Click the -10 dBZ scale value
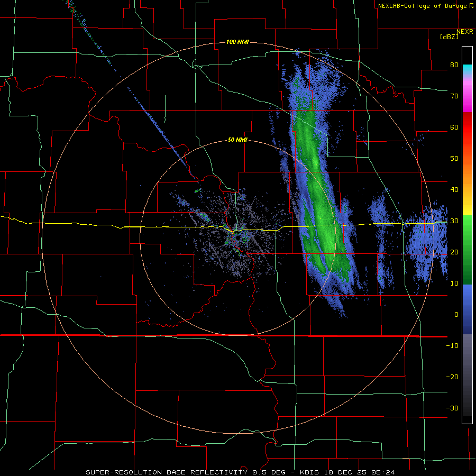 tap(452, 346)
